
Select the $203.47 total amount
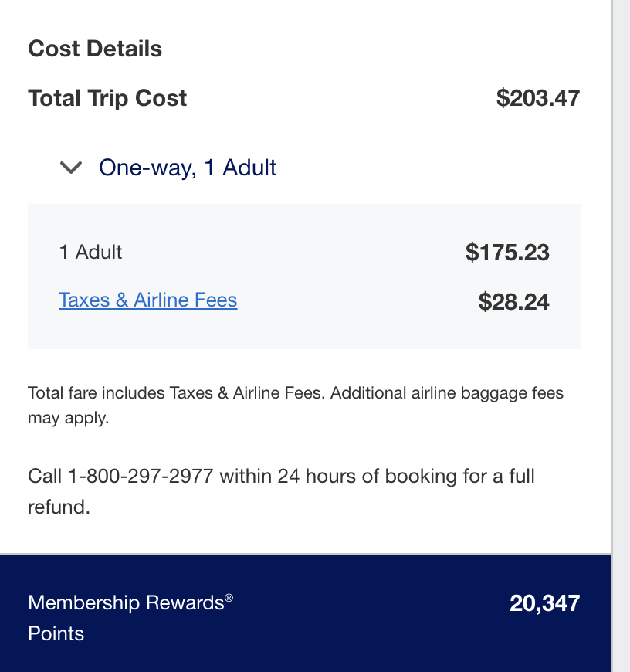click(x=537, y=98)
